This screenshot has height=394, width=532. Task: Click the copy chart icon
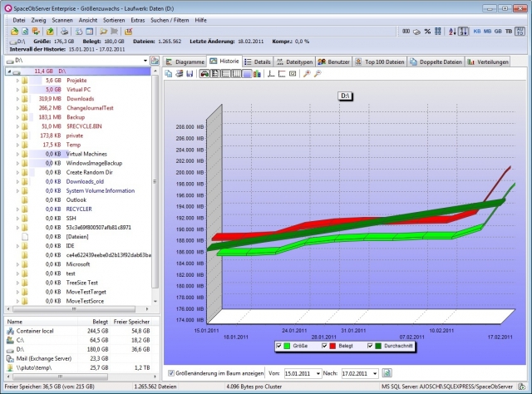click(x=169, y=74)
